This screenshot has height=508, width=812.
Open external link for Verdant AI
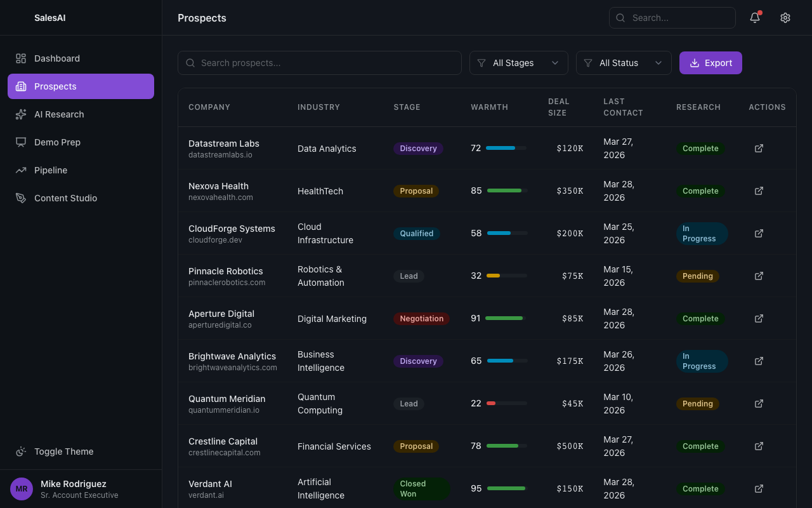(x=759, y=489)
